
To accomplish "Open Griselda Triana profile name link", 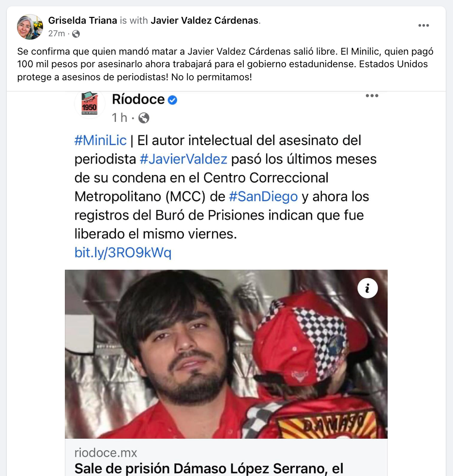I will pos(83,20).
